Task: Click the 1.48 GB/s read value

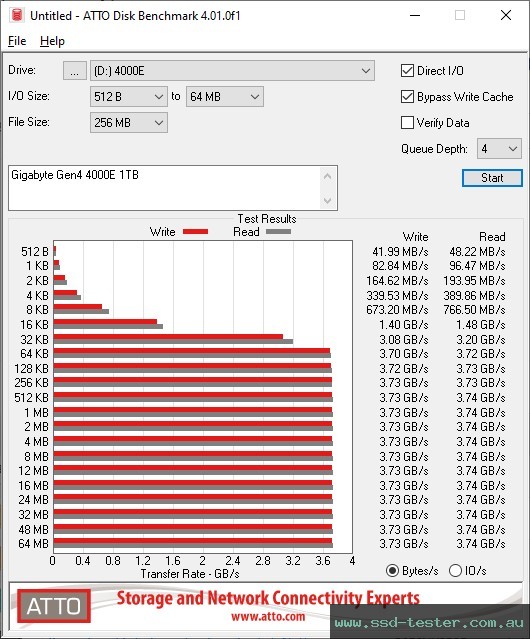Action: 481,325
